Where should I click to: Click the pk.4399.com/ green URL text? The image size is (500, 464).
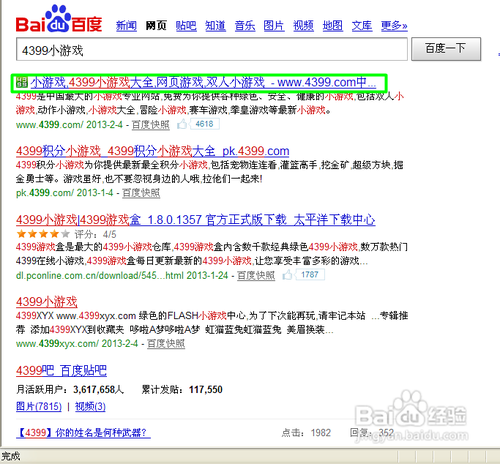tap(45, 193)
